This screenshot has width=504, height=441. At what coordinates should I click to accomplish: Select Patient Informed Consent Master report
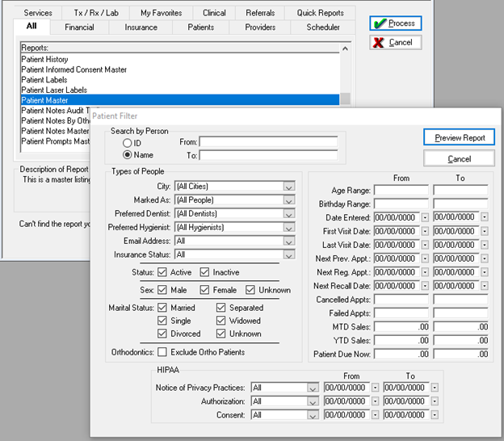(x=180, y=69)
